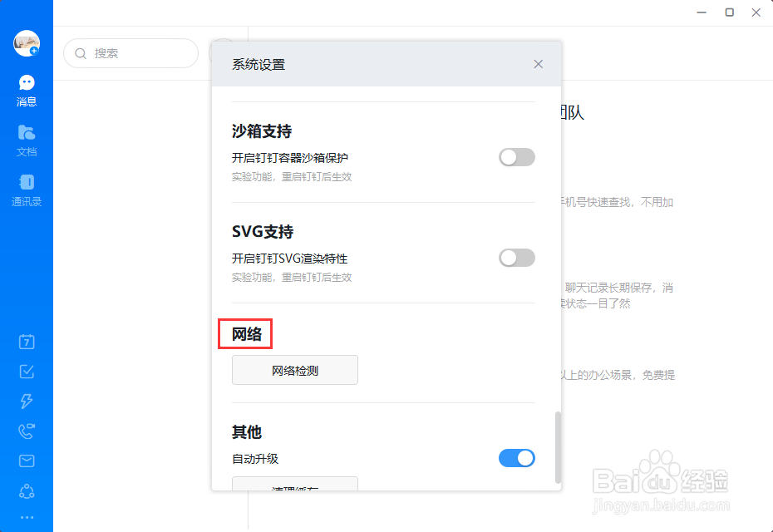The height and width of the screenshot is (532, 773).
Task: Open the user avatar profile
Action: point(27,43)
